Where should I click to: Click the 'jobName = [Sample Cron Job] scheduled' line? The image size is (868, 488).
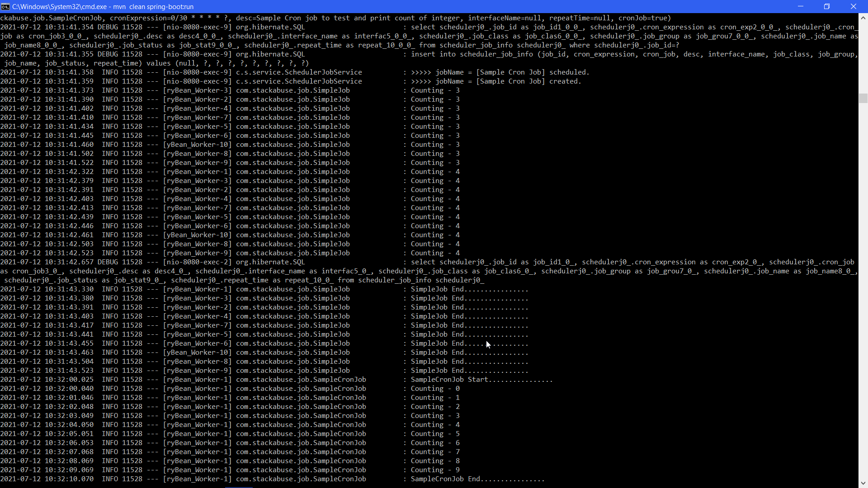[511, 72]
